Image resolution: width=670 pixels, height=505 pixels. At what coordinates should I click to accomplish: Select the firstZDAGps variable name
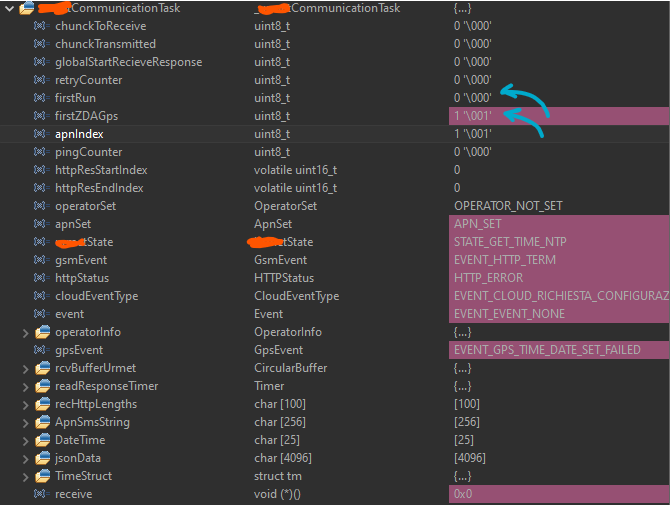point(86,116)
